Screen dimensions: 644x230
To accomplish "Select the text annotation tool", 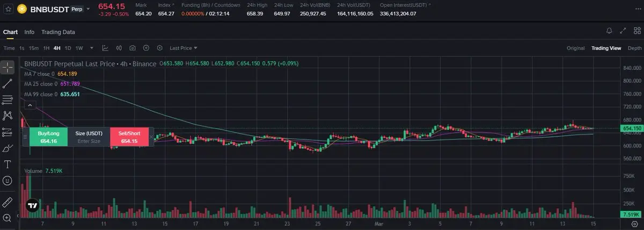I will (x=8, y=164).
